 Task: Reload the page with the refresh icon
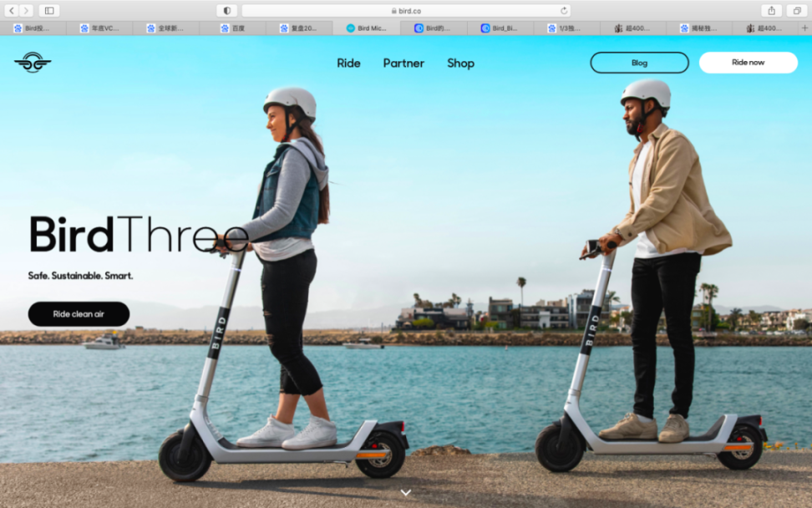(564, 11)
